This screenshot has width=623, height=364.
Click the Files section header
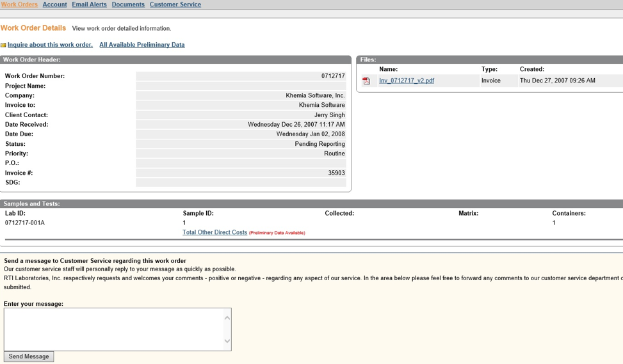point(368,59)
